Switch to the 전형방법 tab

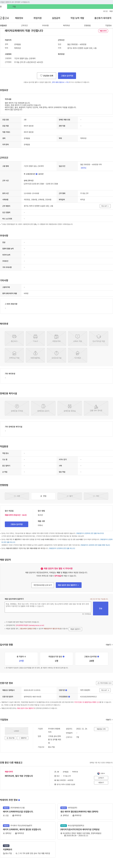coord(87,26)
